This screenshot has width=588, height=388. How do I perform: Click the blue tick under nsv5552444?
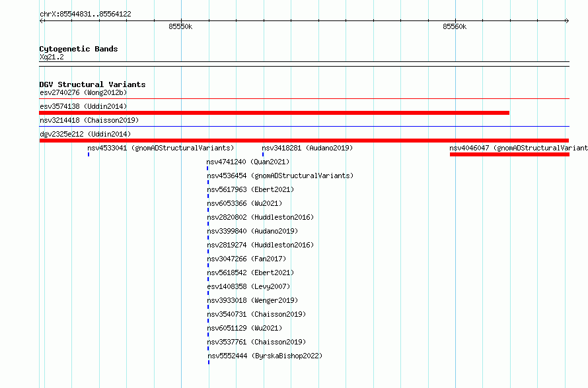[x=209, y=362]
